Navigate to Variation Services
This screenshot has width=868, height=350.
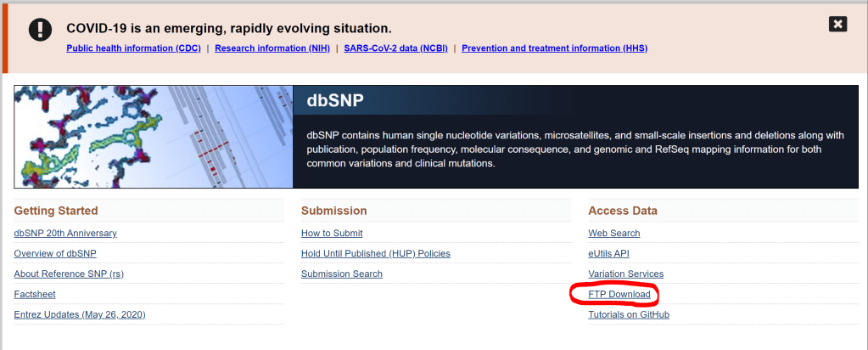point(626,274)
